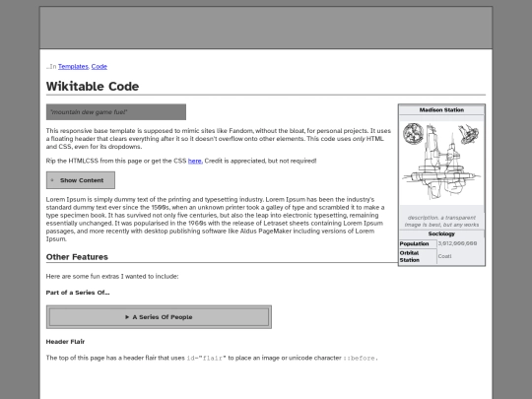
Task: Click the id="flair" code snippet
Action: (206, 358)
